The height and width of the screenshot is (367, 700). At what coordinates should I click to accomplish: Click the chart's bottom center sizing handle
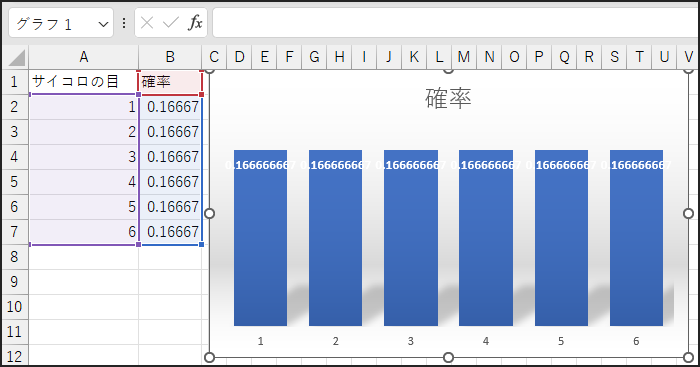(448, 357)
